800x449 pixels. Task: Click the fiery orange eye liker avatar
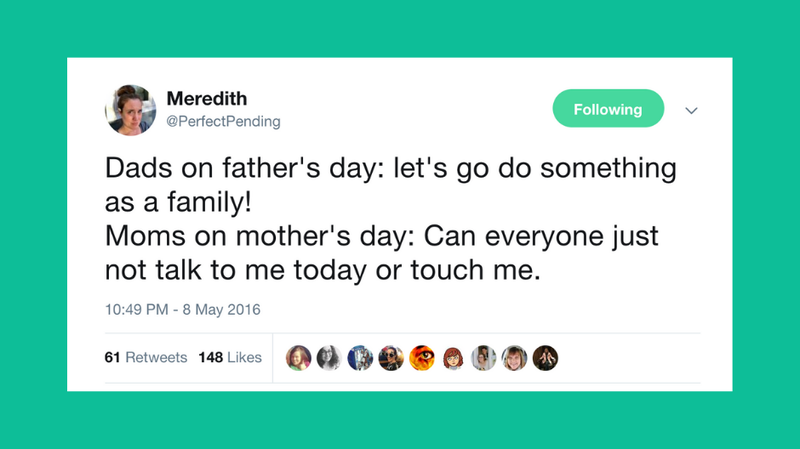[422, 358]
